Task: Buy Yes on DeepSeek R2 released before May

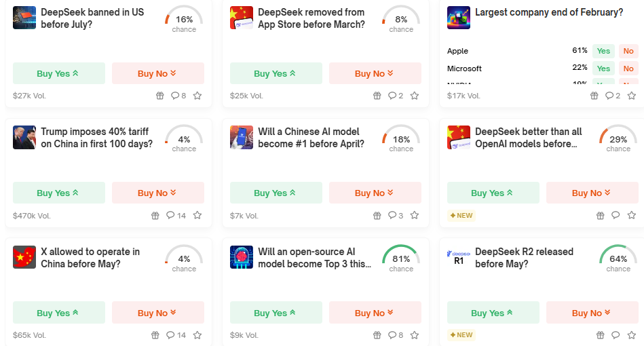Action: 493,313
